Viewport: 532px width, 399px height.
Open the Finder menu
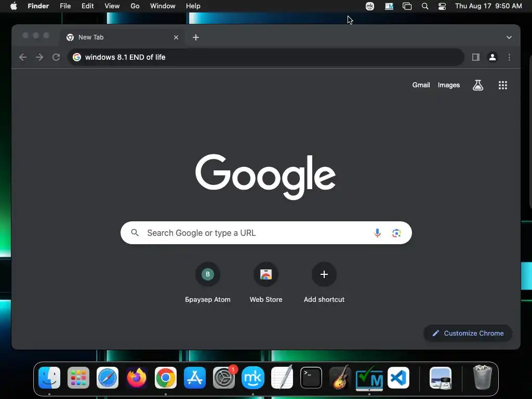pyautogui.click(x=38, y=6)
